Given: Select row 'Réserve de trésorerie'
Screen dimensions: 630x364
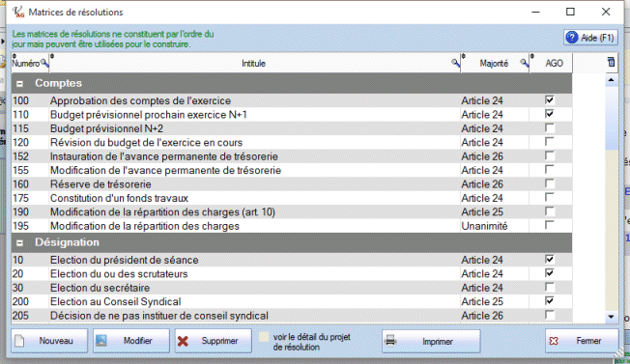Looking at the screenshot, I should pyautogui.click(x=292, y=184).
